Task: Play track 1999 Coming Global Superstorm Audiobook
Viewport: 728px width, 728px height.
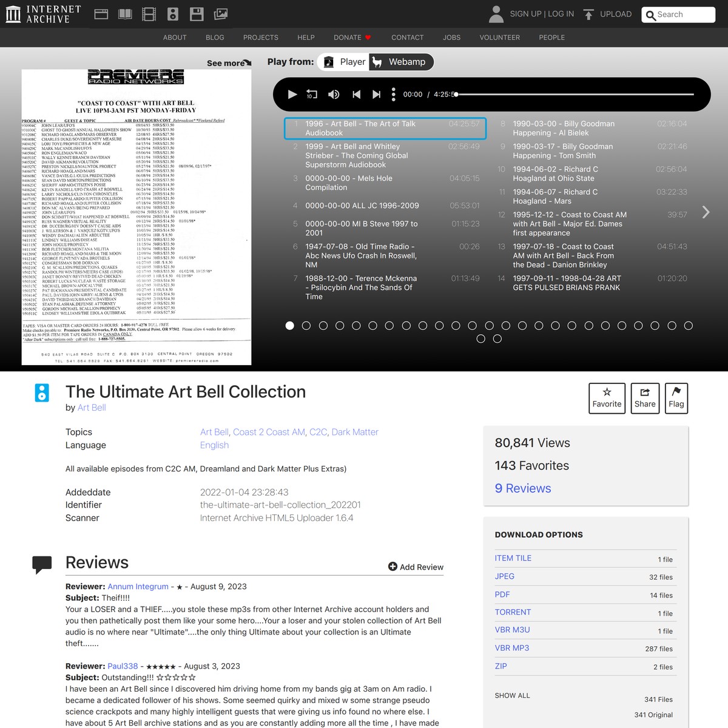Action: pos(385,155)
